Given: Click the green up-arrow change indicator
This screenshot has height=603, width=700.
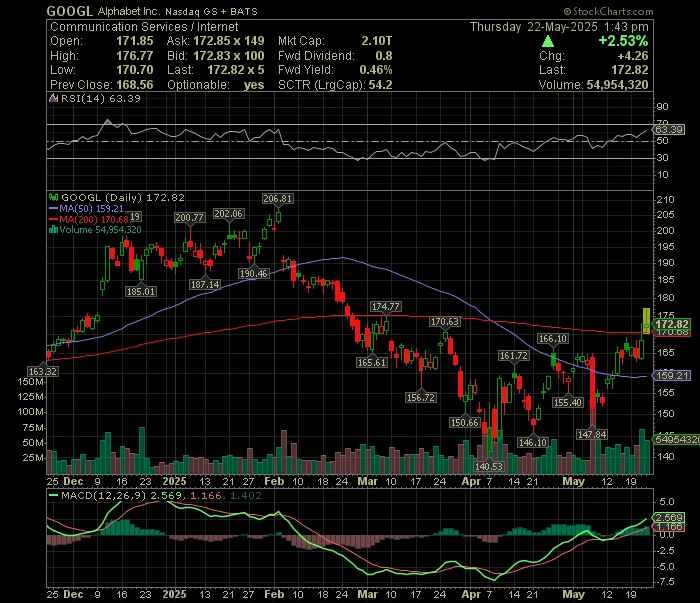Looking at the screenshot, I should (548, 42).
